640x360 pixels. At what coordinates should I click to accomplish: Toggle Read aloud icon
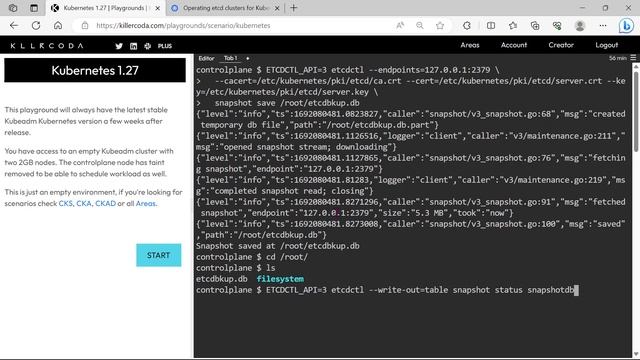[400, 25]
